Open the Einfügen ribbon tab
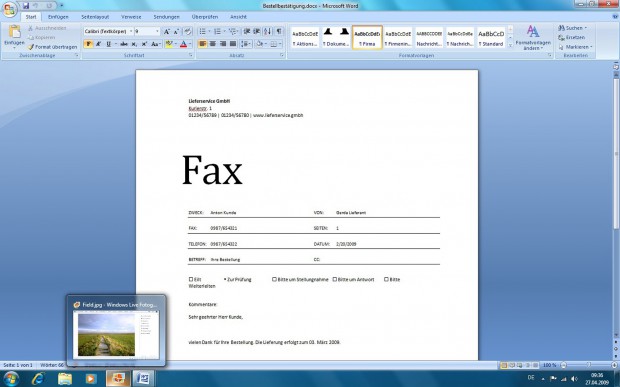The width and height of the screenshot is (620, 387). point(58,17)
